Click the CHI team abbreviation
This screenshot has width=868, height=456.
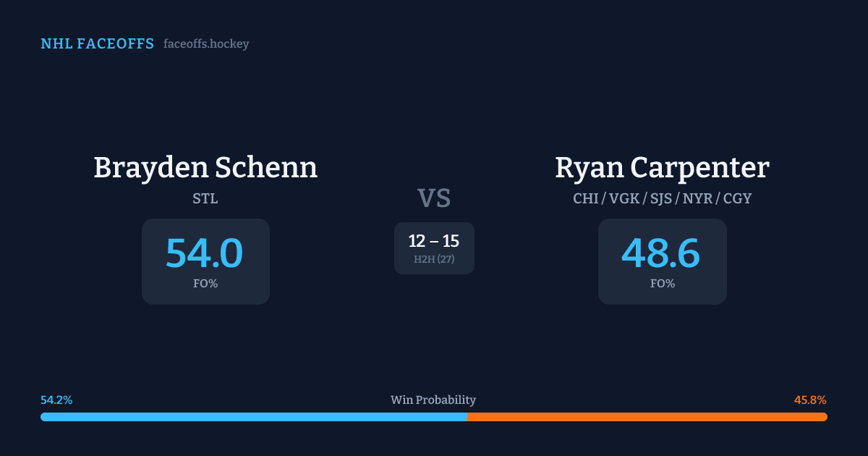[x=585, y=198]
